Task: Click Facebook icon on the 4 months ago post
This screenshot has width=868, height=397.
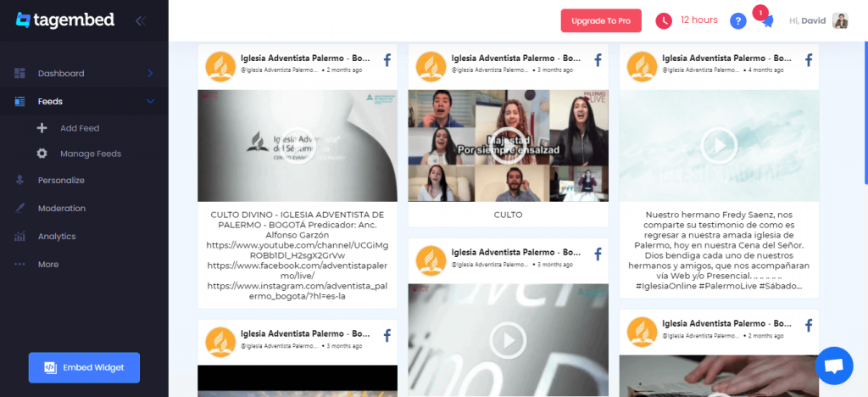Action: pos(809,60)
